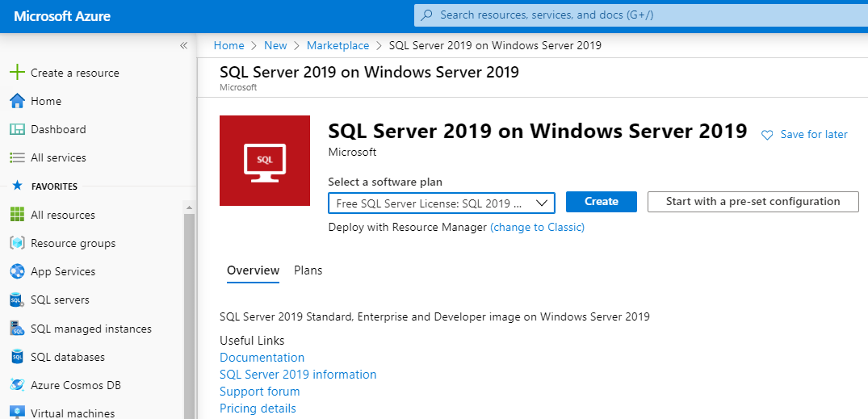
Task: Open the Documentation link
Action: point(262,358)
